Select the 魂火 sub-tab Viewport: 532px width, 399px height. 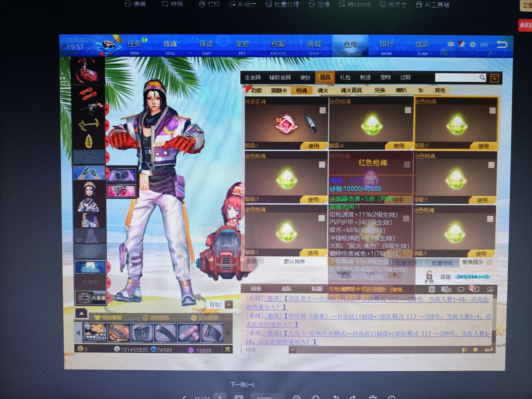click(323, 90)
